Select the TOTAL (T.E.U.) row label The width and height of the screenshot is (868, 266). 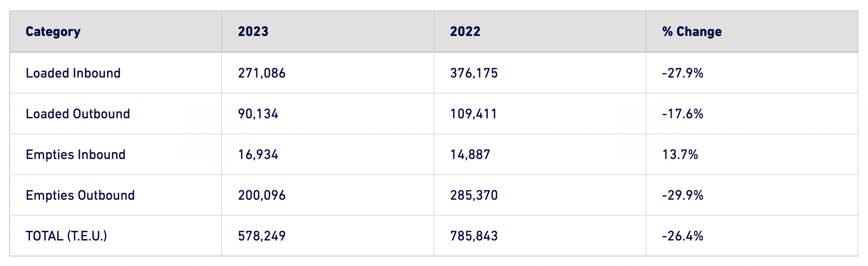pyautogui.click(x=66, y=236)
